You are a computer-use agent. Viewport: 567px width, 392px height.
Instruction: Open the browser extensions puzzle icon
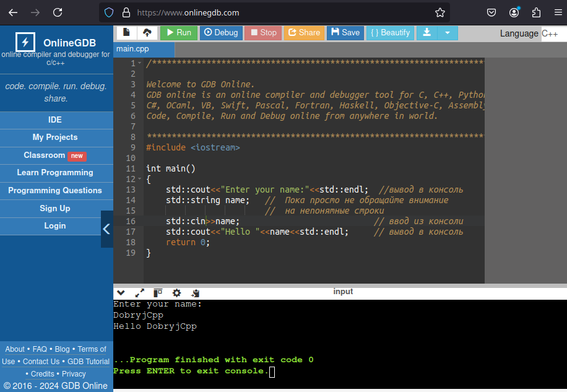[x=536, y=12]
